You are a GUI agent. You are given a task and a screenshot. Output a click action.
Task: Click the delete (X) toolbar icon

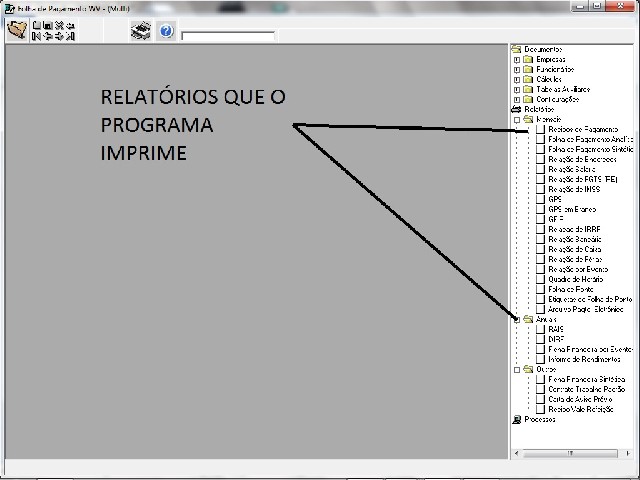[x=59, y=25]
